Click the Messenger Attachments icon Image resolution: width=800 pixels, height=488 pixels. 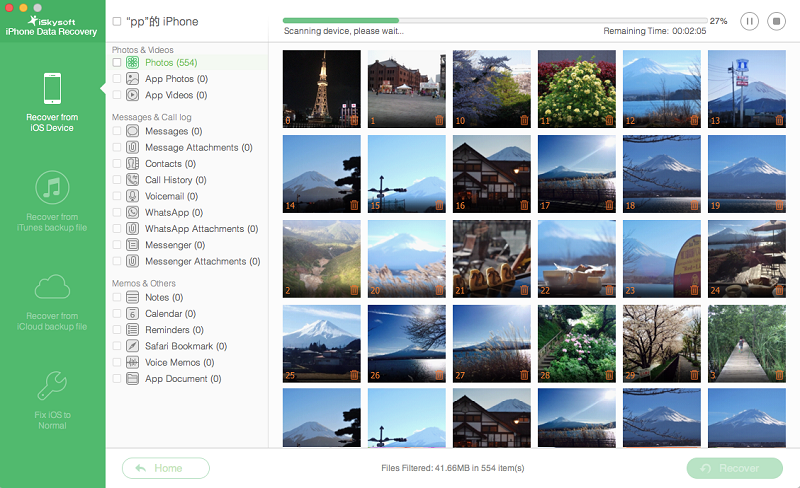click(132, 261)
